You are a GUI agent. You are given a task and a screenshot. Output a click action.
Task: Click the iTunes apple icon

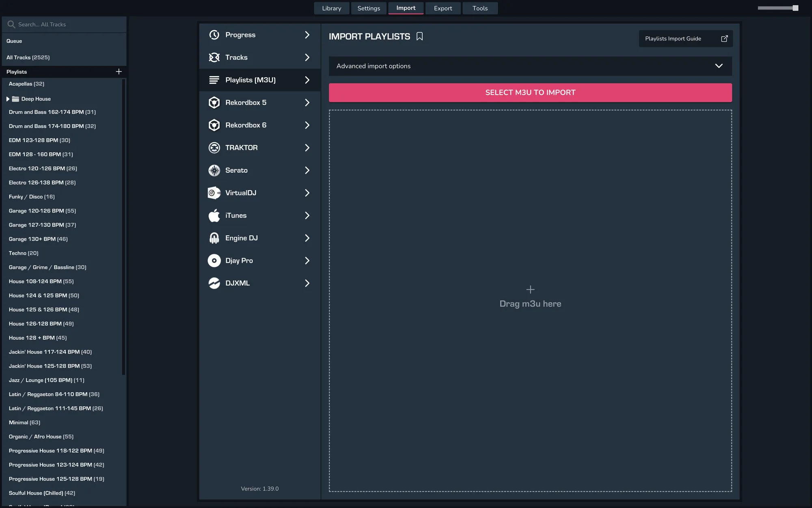click(214, 215)
